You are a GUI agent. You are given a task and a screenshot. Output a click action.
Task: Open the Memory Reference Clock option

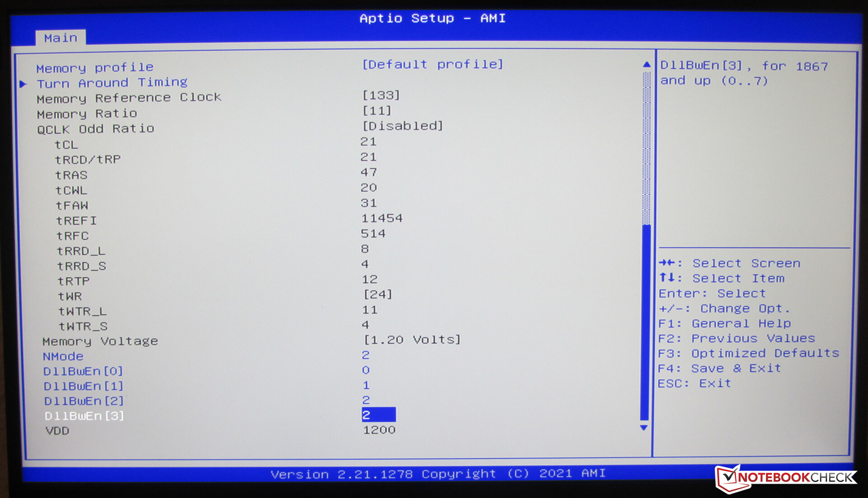(381, 95)
